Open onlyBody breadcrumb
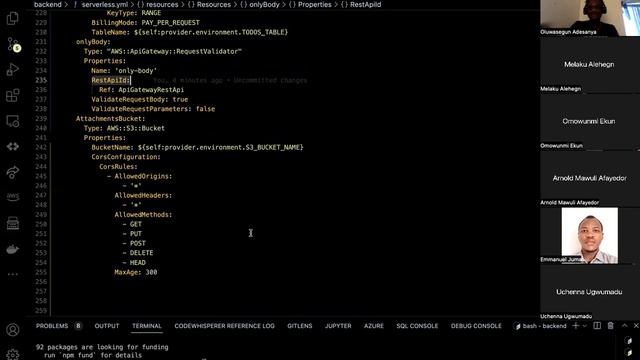 (x=260, y=4)
